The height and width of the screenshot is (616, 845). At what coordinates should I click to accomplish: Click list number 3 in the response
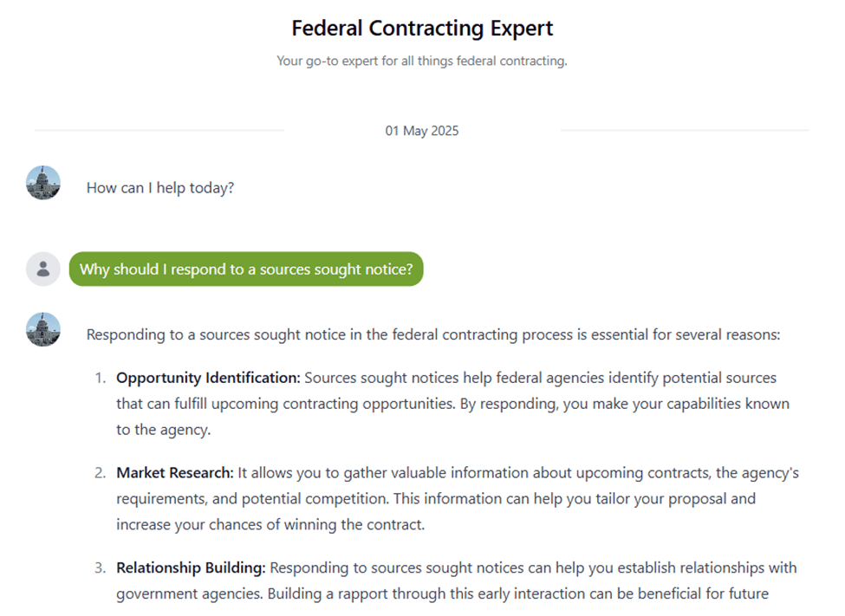100,568
